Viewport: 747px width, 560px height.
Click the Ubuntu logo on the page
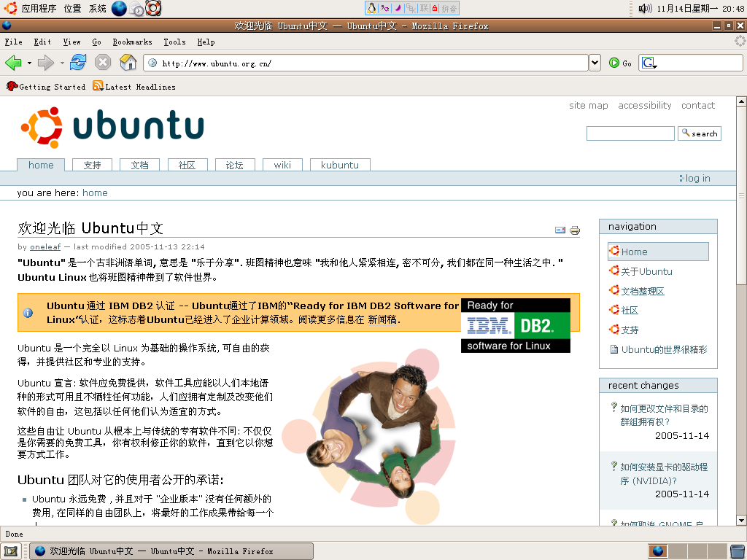pyautogui.click(x=112, y=127)
